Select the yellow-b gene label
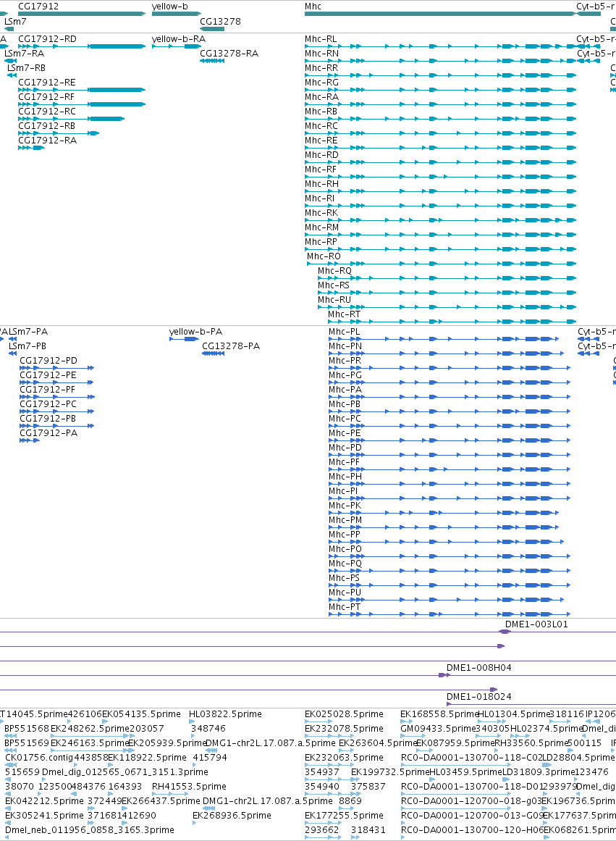Viewport: 616px width, 841px height. 170,7
